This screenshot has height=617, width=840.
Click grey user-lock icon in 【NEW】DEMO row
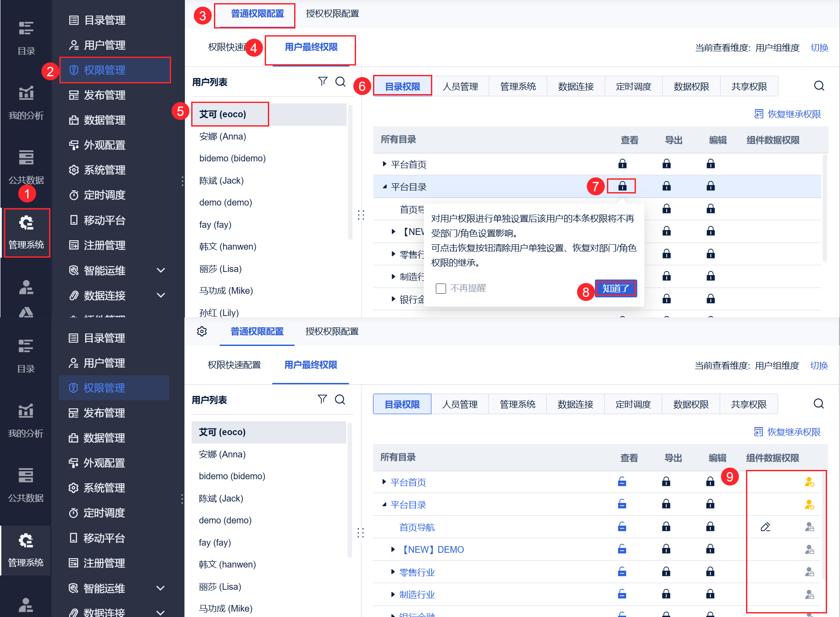pos(809,549)
